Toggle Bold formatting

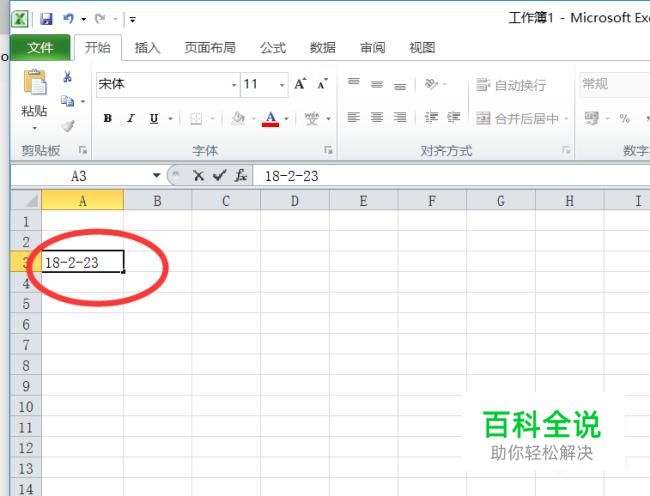(x=108, y=119)
